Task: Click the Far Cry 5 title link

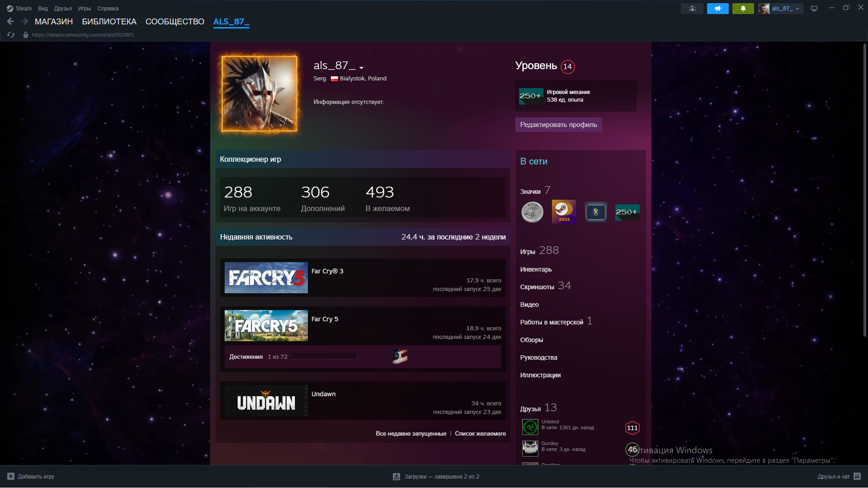Action: (325, 319)
